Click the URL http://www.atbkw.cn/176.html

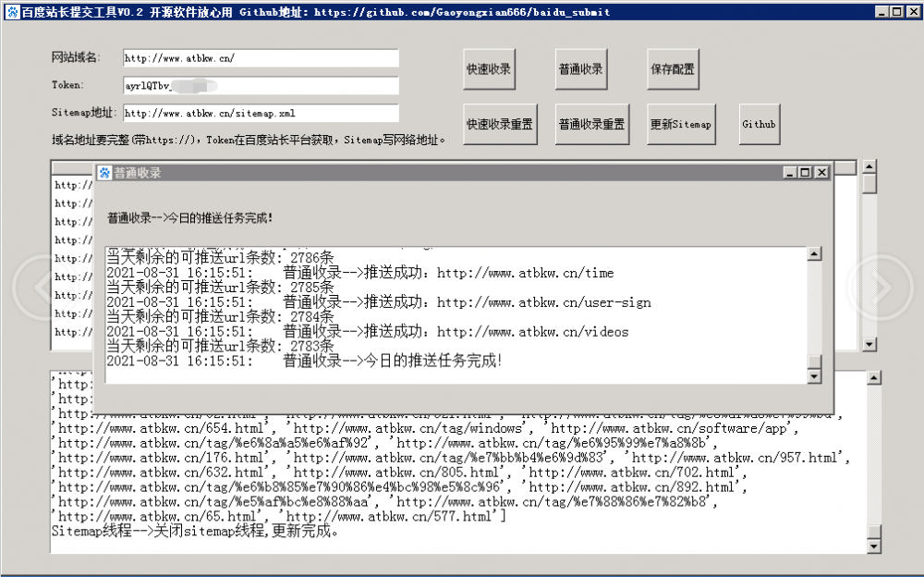[x=161, y=458]
